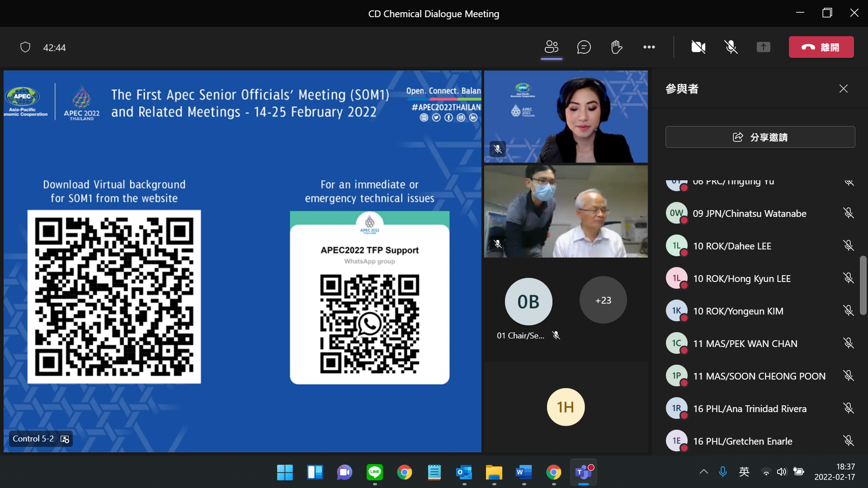
Task: Click the share content tray icon
Action: click(x=763, y=47)
